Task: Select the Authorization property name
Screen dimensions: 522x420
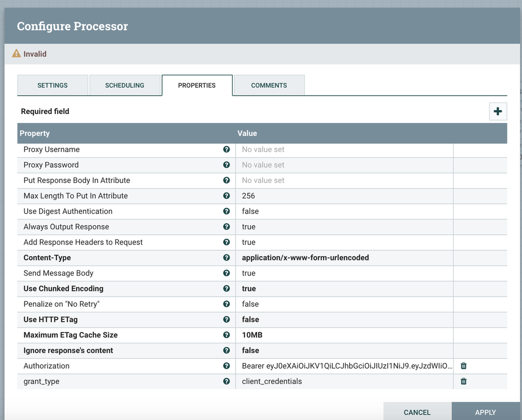Action: 47,366
